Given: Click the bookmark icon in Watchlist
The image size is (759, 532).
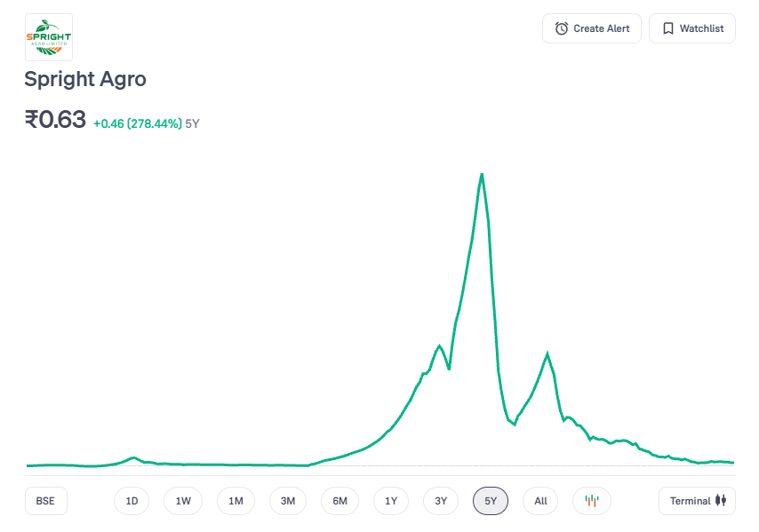Looking at the screenshot, I should (668, 28).
